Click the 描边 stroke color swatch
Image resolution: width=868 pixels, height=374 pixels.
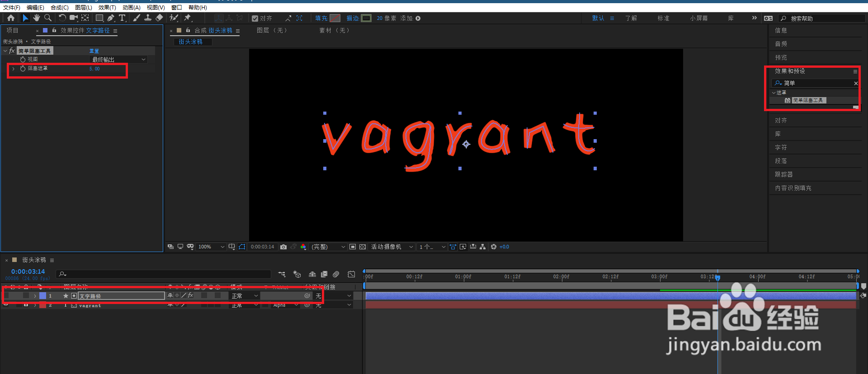[366, 18]
